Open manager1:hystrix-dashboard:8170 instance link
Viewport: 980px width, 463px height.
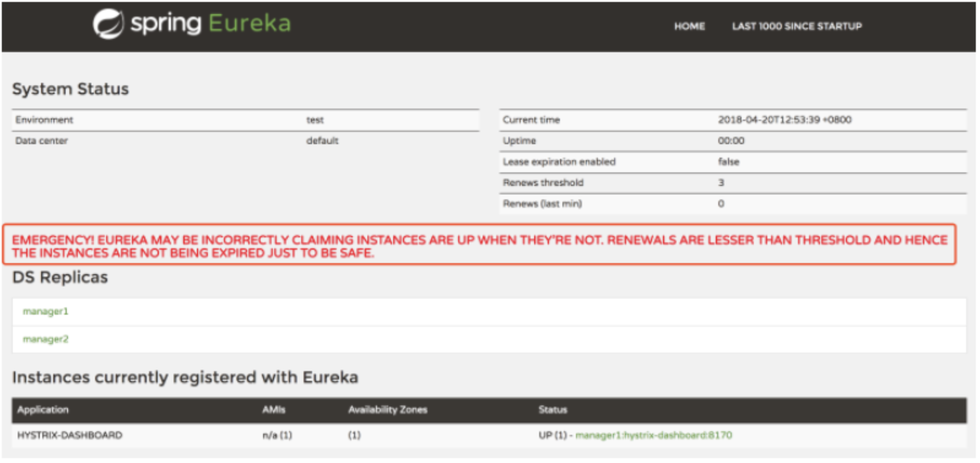[653, 435]
